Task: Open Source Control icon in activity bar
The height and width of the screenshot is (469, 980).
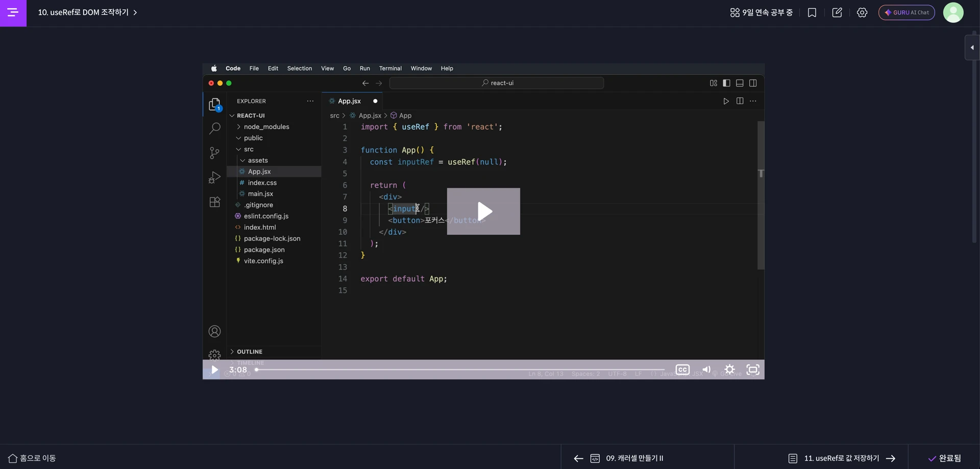Action: point(215,153)
